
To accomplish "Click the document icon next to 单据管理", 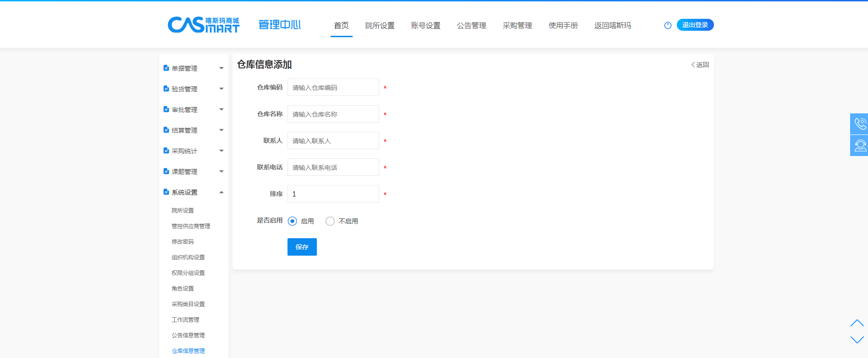I will pos(166,68).
